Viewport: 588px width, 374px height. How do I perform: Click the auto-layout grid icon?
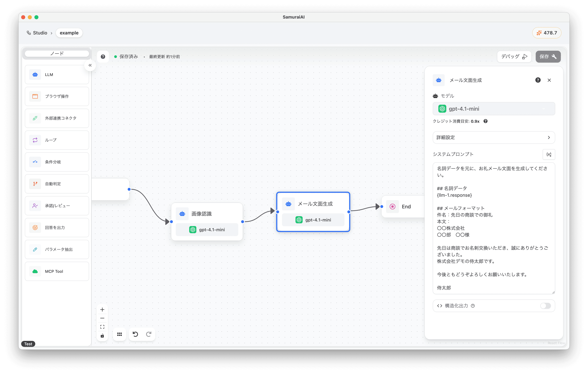click(119, 334)
